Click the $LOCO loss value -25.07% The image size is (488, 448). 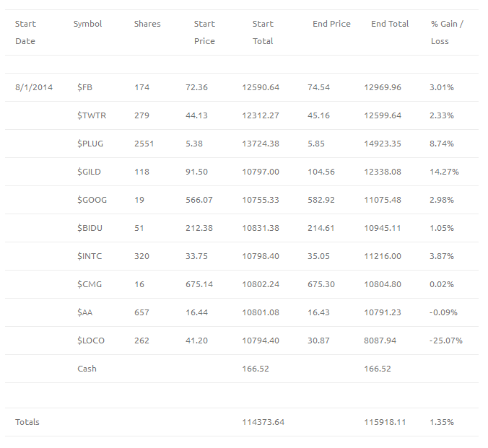click(x=446, y=341)
